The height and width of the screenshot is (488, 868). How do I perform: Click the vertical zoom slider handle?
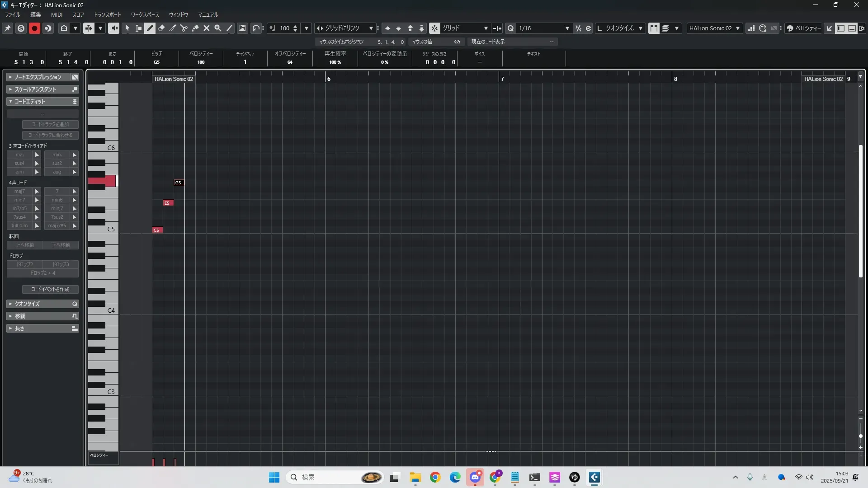pos(861,436)
